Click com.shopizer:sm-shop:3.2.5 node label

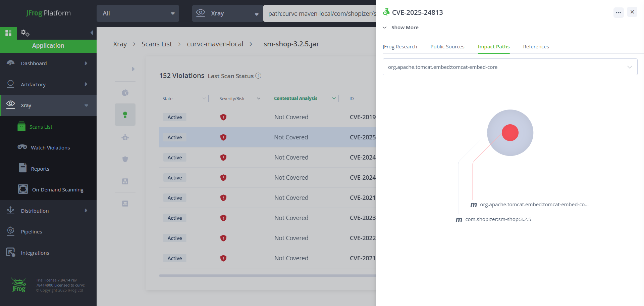[x=498, y=219]
